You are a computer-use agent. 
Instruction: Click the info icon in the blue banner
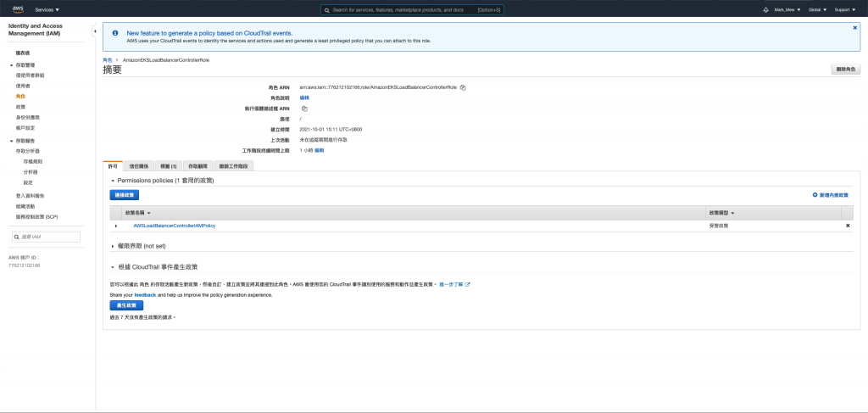pos(115,33)
